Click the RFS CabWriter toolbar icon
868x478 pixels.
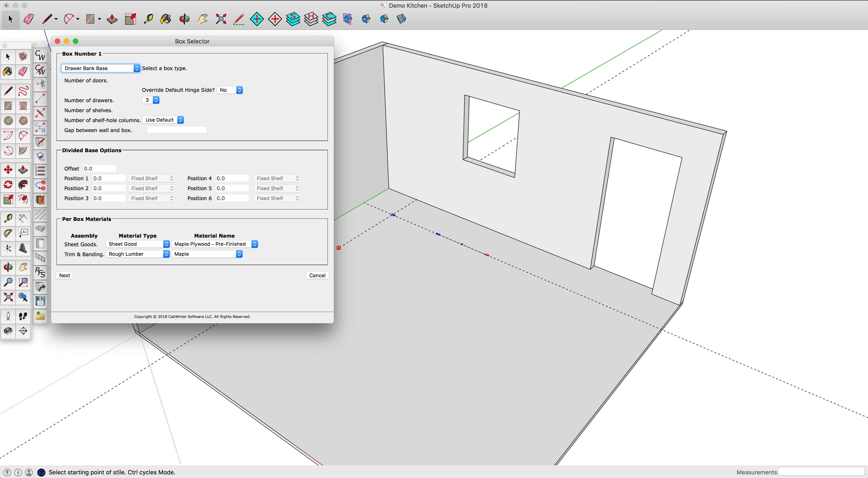pyautogui.click(x=40, y=272)
